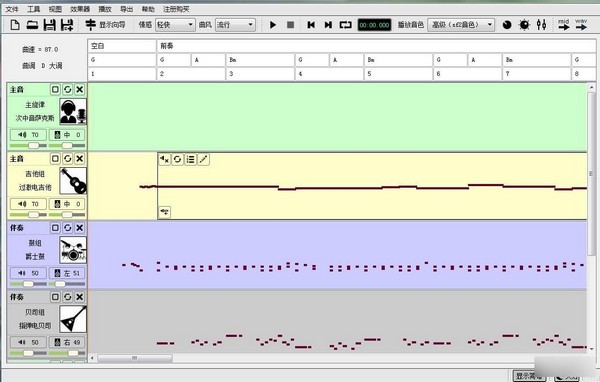
Task: Export to mid using the mid arrow icon
Action: 564,24
